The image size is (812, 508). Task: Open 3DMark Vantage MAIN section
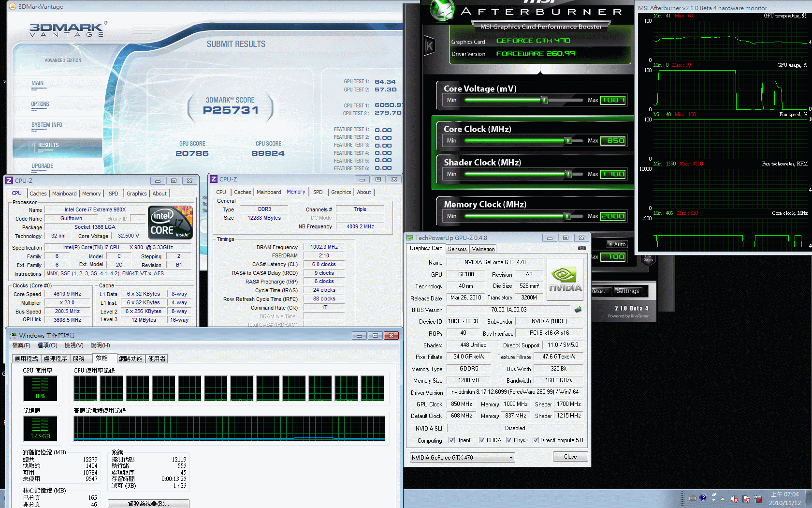tap(38, 83)
